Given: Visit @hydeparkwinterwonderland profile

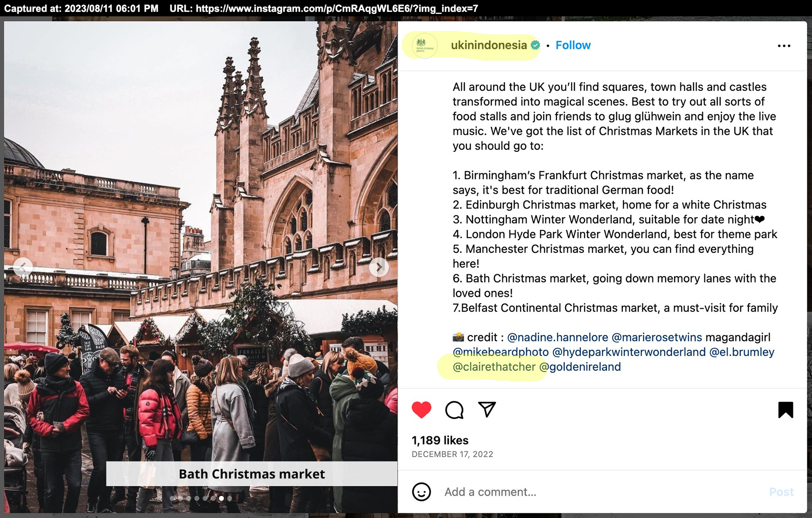Looking at the screenshot, I should click(x=629, y=352).
